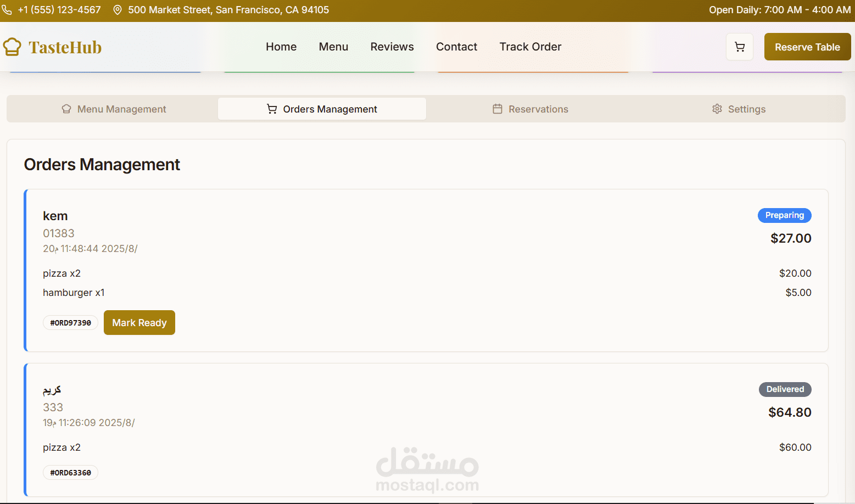Click order total $64.80
Screen dimensions: 855x504
pos(790,412)
